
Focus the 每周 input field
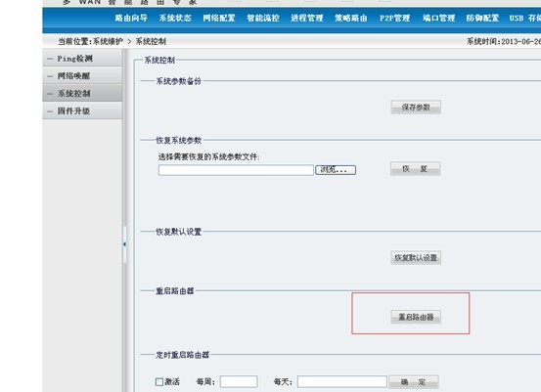click(x=239, y=381)
